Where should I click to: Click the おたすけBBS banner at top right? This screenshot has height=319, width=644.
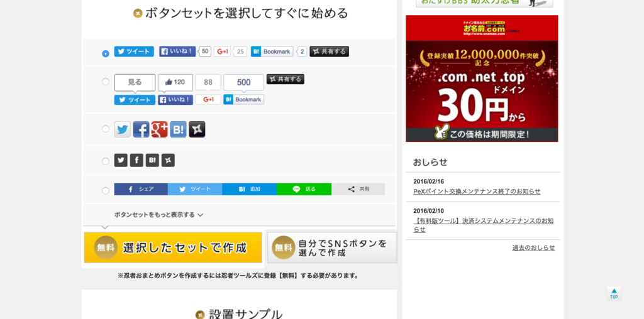tap(484, 3)
